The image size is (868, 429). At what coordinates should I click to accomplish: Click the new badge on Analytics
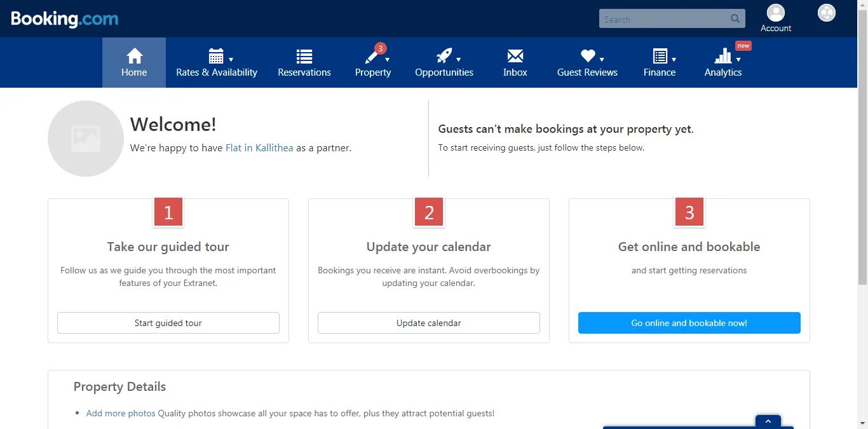(743, 46)
